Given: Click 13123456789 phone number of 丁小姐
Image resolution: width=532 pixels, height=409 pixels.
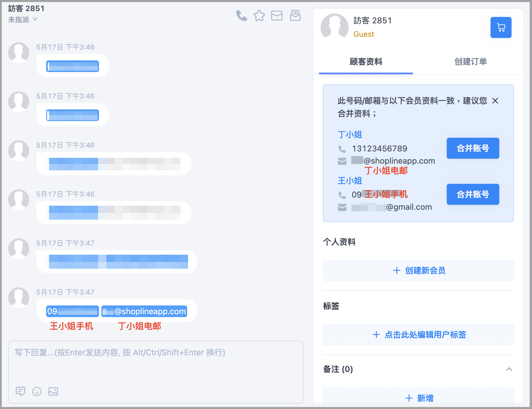Looking at the screenshot, I should (380, 148).
